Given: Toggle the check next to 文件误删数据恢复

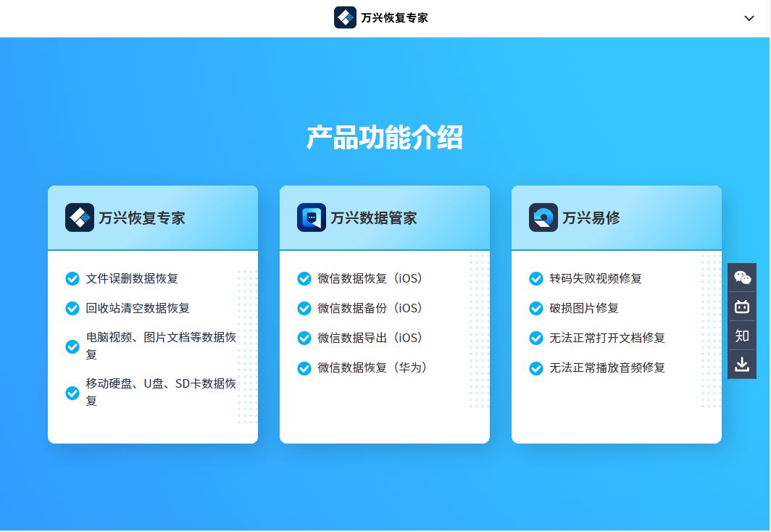Looking at the screenshot, I should pos(72,278).
